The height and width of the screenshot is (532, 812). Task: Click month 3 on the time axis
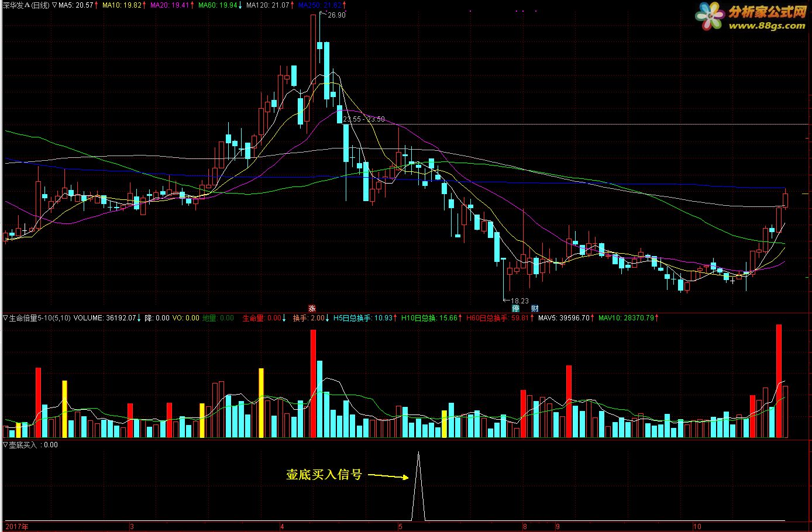click(132, 527)
